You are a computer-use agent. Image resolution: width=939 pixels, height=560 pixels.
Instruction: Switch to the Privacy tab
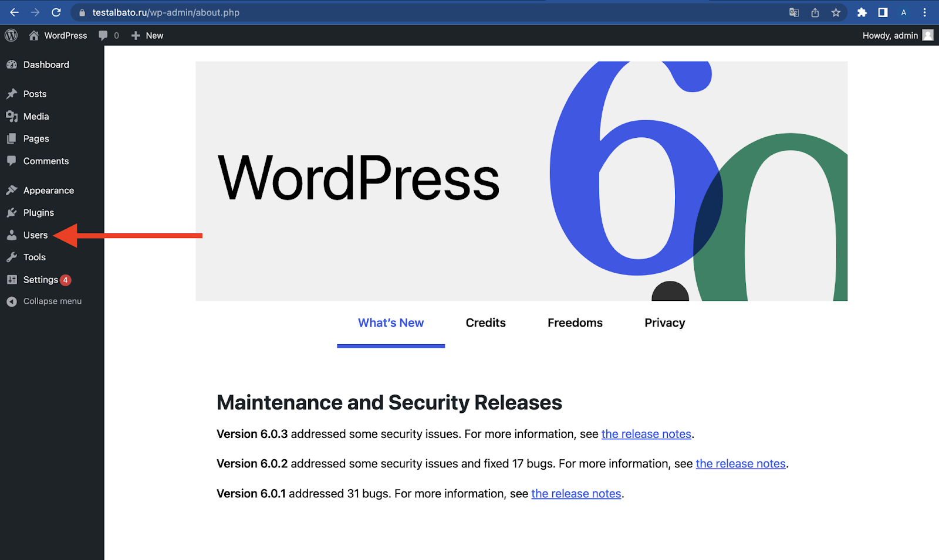(x=664, y=323)
